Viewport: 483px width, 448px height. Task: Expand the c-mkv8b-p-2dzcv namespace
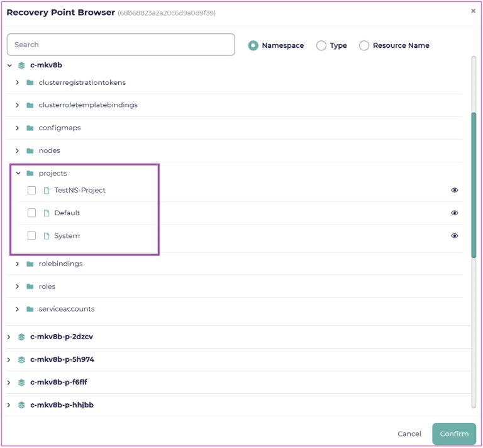tap(9, 337)
